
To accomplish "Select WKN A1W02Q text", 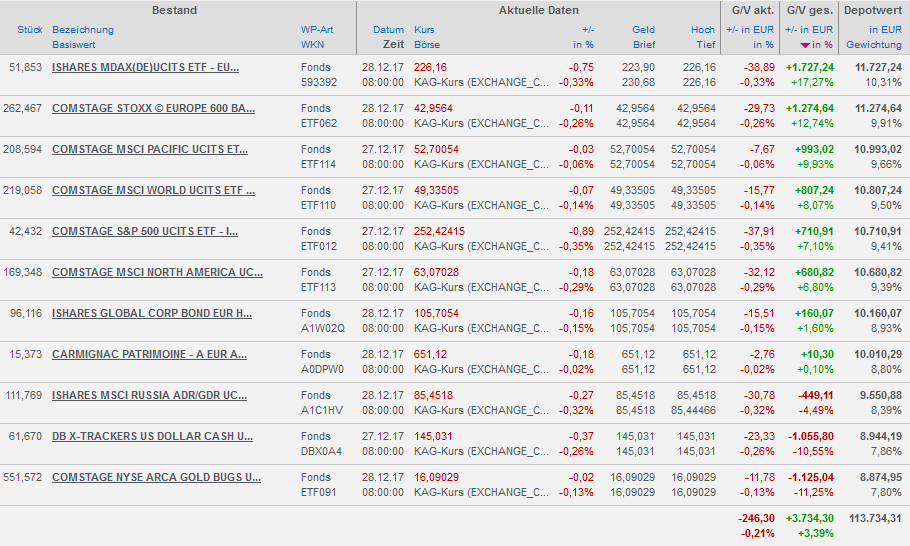I will coord(323,328).
